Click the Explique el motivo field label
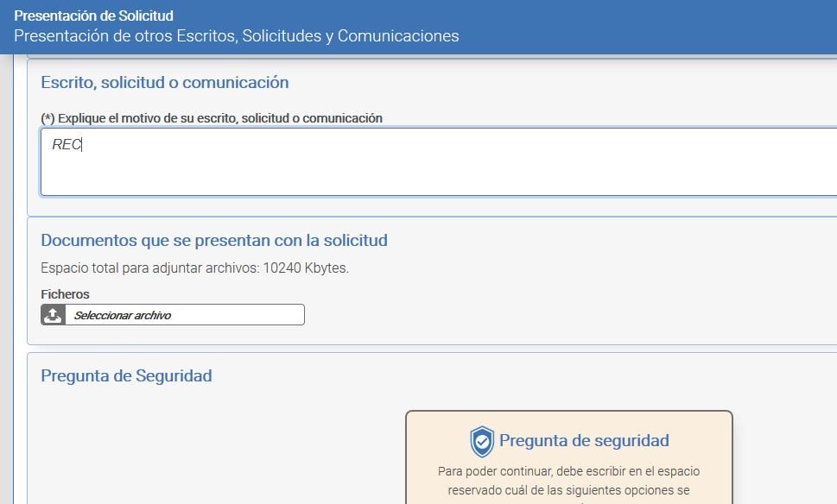This screenshot has width=837, height=504. pos(212,118)
